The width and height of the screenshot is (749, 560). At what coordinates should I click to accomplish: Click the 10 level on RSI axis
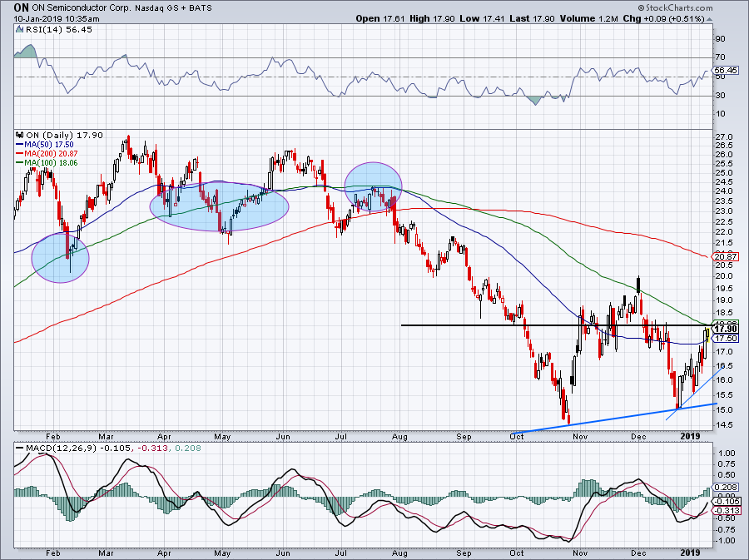pos(720,114)
